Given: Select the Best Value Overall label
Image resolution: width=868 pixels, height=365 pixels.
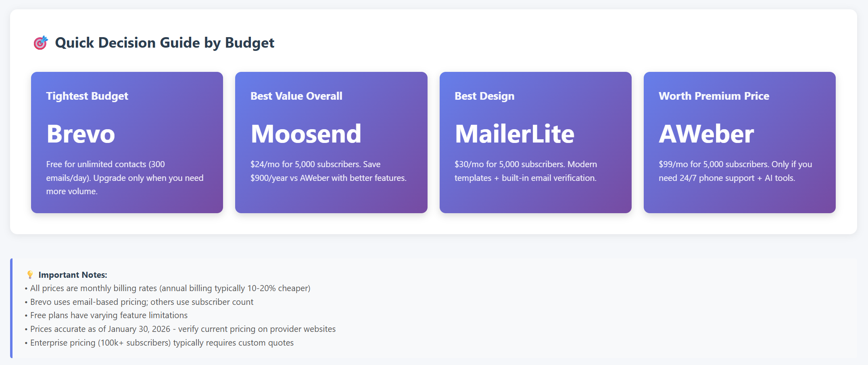Looking at the screenshot, I should click(x=296, y=96).
